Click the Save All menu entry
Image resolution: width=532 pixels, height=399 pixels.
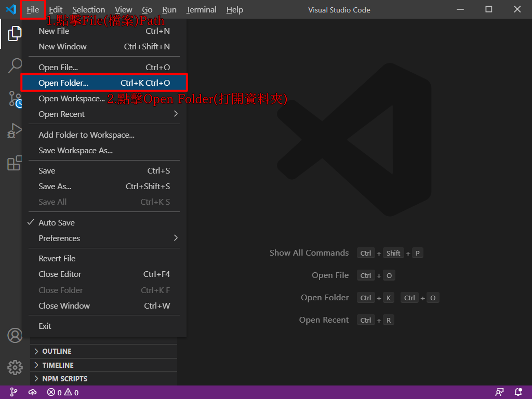click(104, 202)
